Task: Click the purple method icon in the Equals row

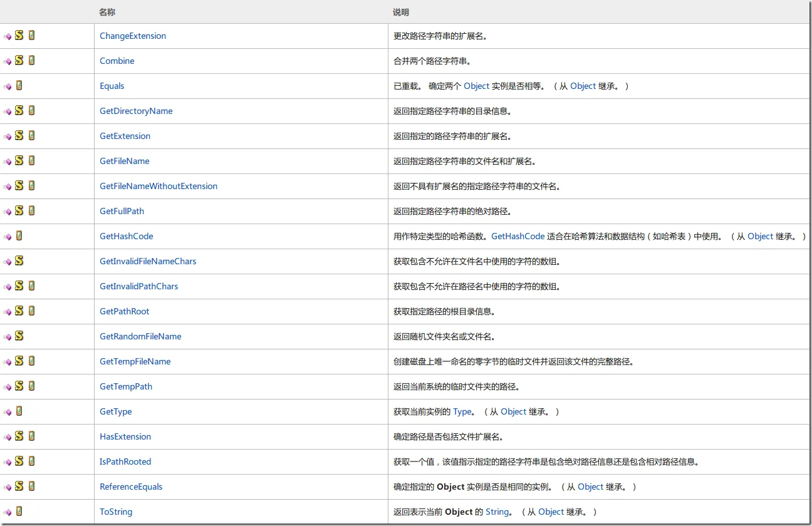Action: click(8, 87)
